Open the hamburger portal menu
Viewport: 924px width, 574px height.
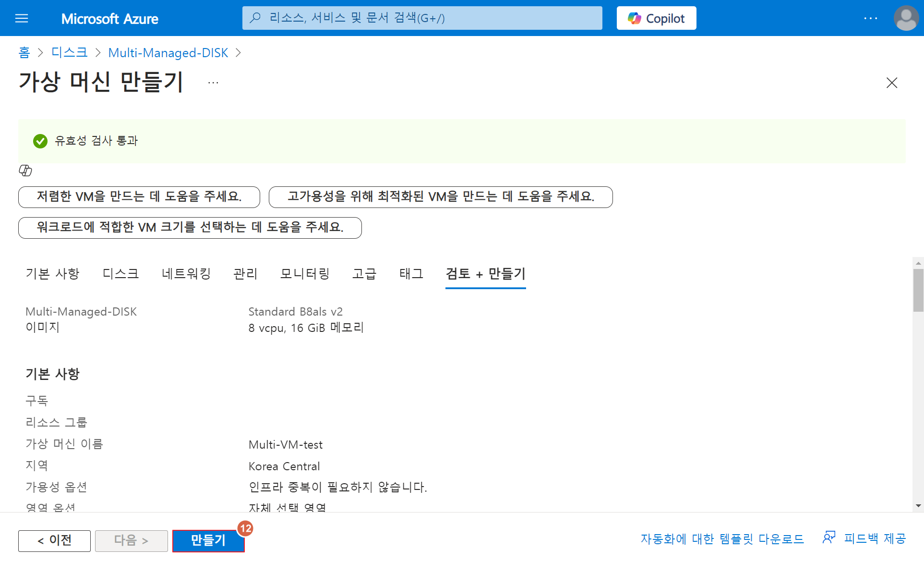[x=22, y=18]
